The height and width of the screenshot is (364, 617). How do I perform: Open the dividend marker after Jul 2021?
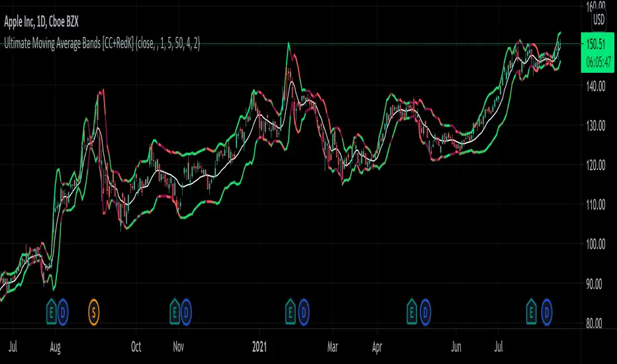pyautogui.click(x=547, y=312)
